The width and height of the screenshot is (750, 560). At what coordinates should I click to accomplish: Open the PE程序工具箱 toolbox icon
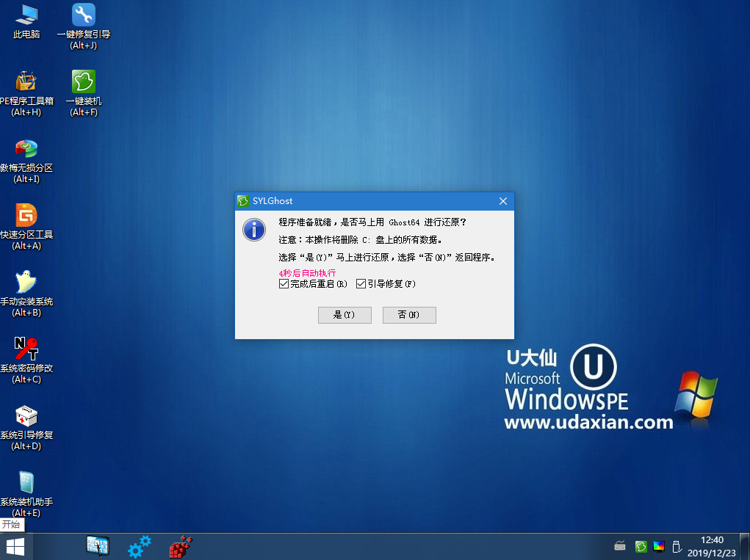26,81
